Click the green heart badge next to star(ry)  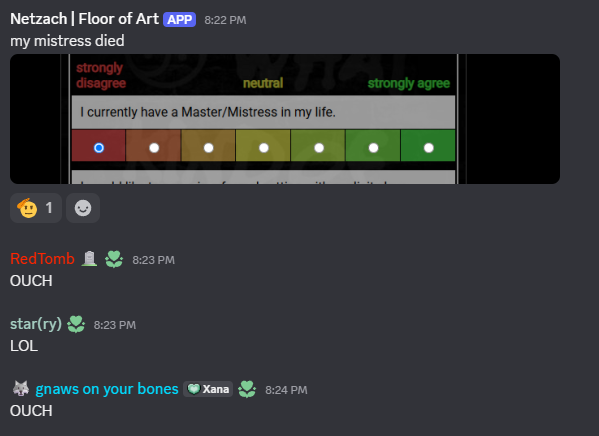point(76,324)
